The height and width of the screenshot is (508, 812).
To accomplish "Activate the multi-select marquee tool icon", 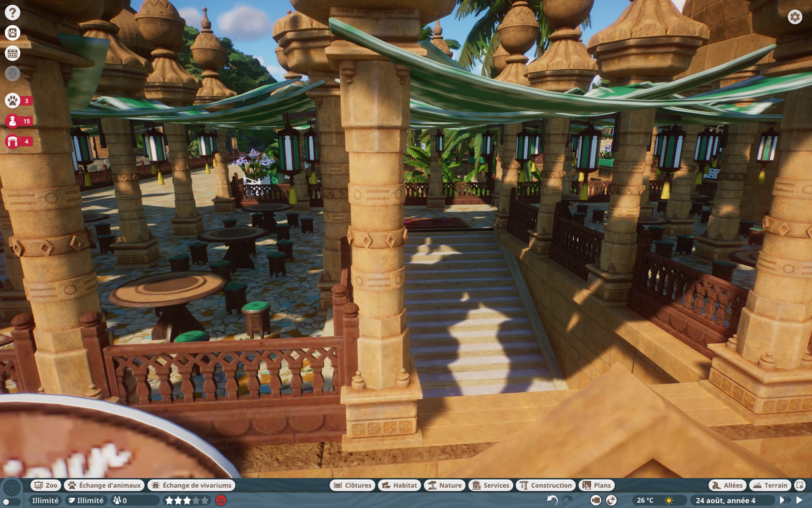I will [800, 485].
